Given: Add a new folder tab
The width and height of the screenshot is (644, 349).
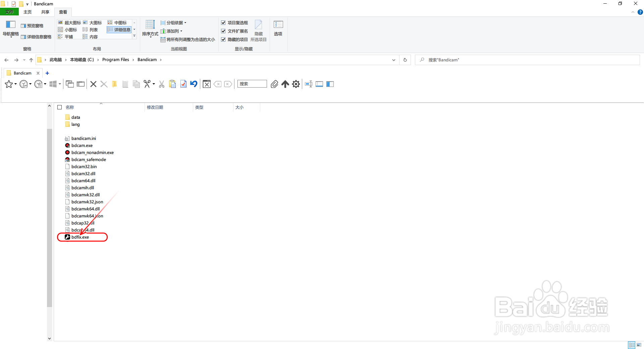Looking at the screenshot, I should tap(47, 73).
